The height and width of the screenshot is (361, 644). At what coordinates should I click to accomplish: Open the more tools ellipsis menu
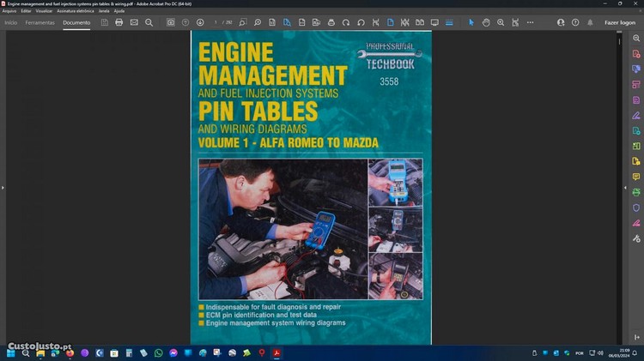click(x=531, y=22)
